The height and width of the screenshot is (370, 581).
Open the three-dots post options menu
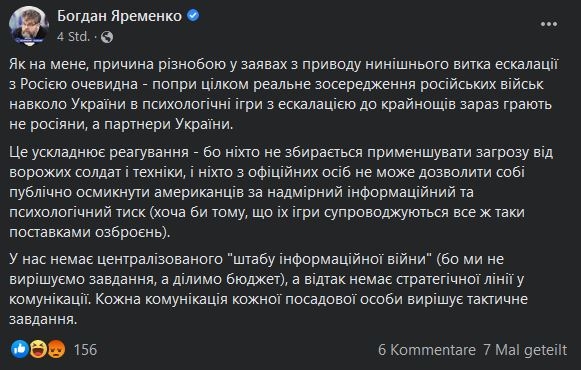(549, 24)
